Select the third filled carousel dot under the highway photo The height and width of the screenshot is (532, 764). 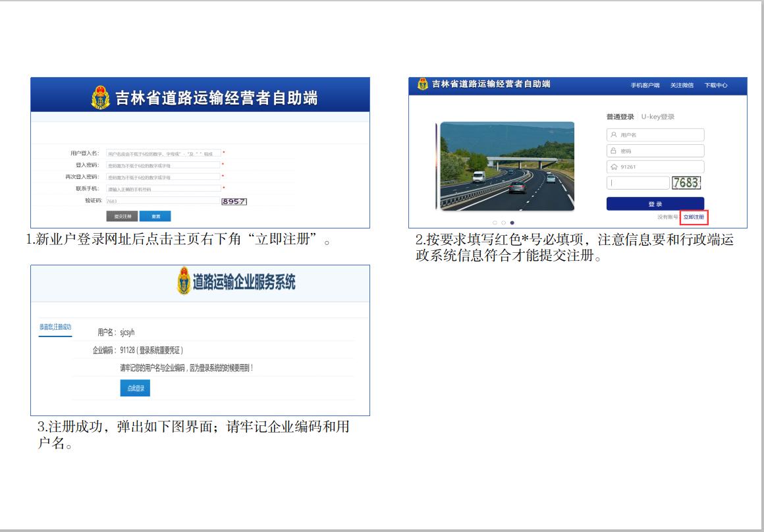512,223
